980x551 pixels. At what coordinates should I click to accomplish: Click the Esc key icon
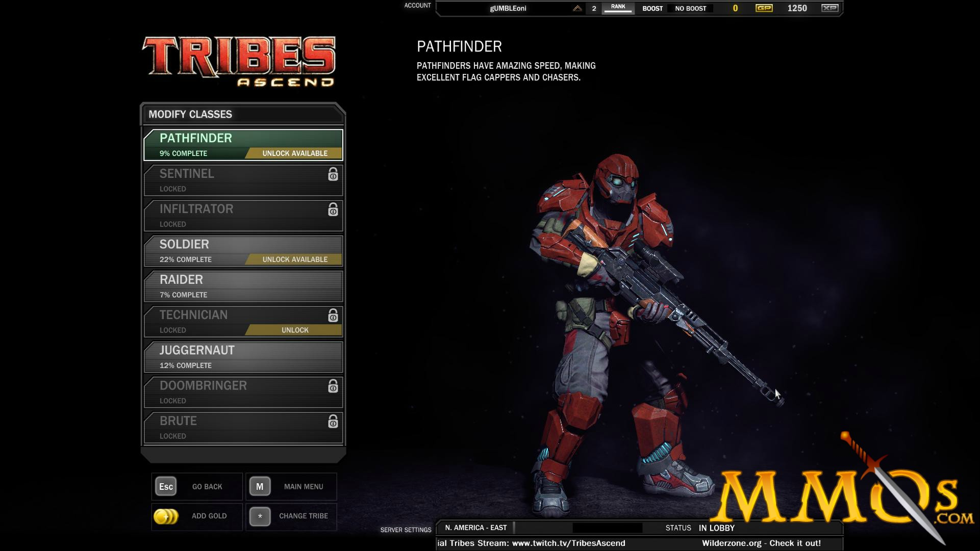166,486
